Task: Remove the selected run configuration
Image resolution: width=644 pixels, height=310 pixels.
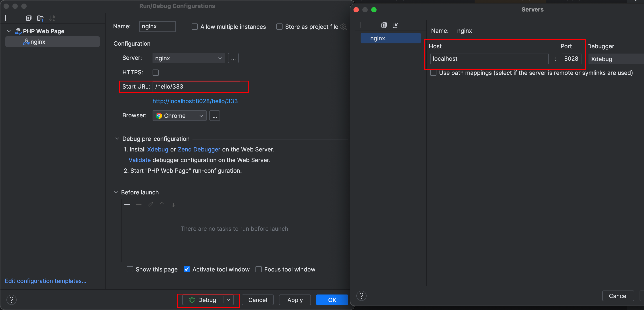Action: tap(17, 18)
